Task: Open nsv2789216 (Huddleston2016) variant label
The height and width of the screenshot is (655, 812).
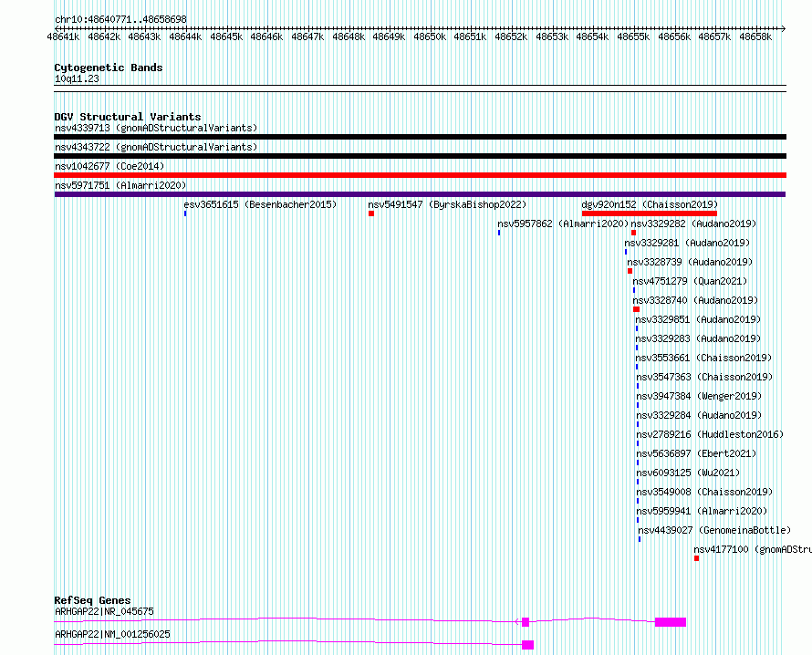Action: coord(710,434)
